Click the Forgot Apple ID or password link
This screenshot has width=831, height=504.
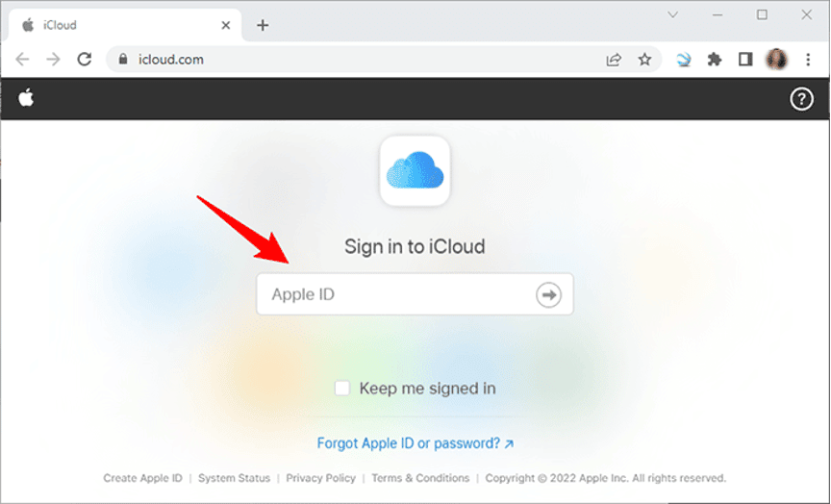pyautogui.click(x=415, y=443)
